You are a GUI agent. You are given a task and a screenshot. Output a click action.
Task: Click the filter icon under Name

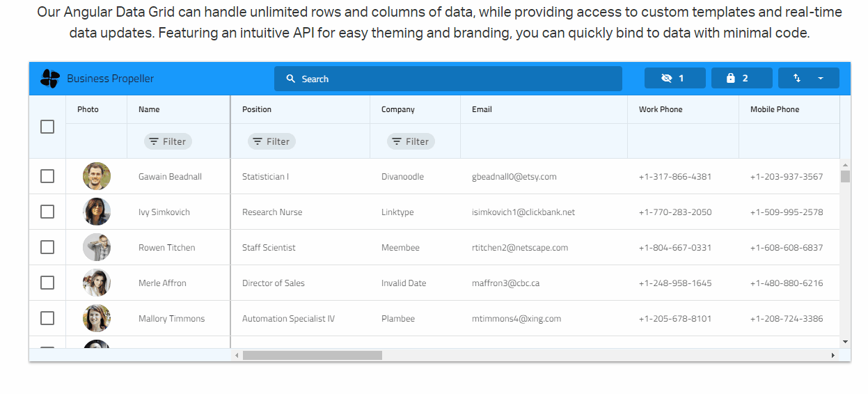(154, 141)
